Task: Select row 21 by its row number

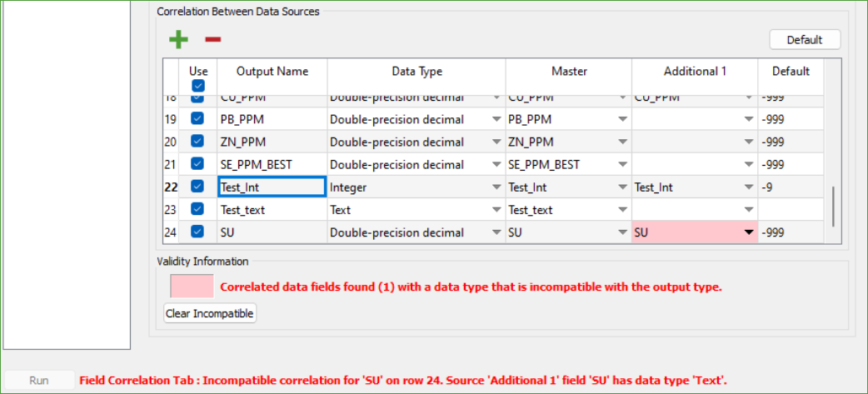Action: [170, 164]
